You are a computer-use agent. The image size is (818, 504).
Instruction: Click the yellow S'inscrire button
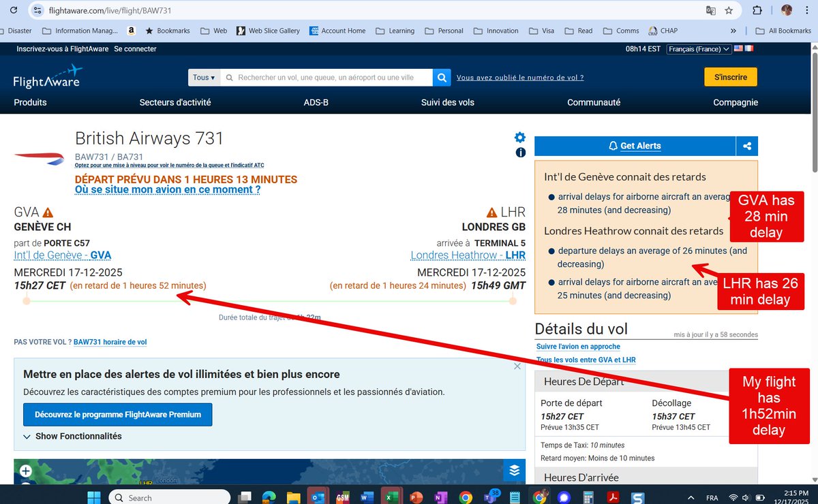(x=731, y=77)
